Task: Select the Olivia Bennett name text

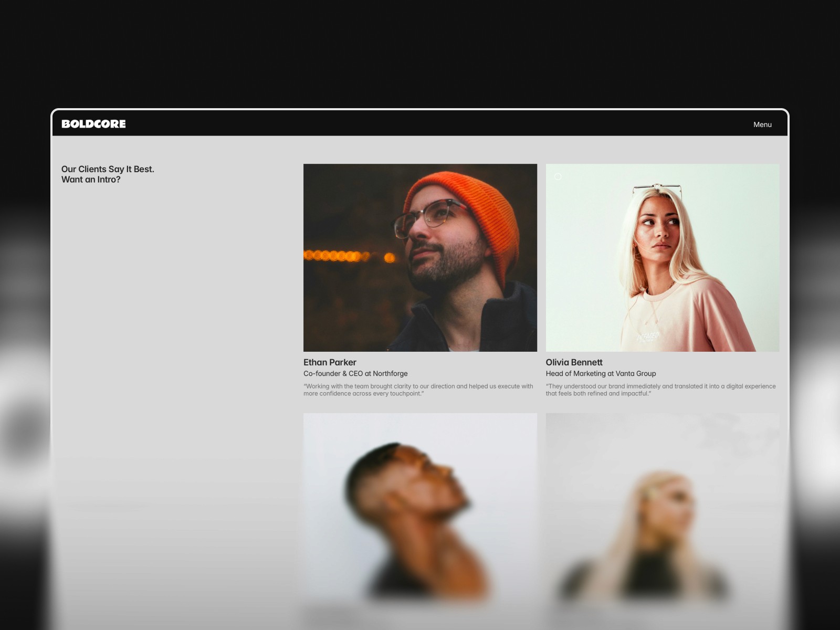Action: click(574, 362)
